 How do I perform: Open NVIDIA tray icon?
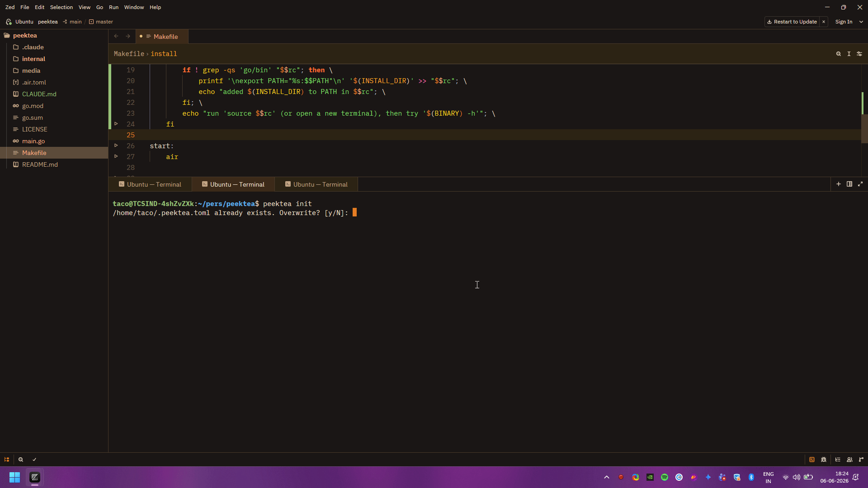tap(650, 477)
